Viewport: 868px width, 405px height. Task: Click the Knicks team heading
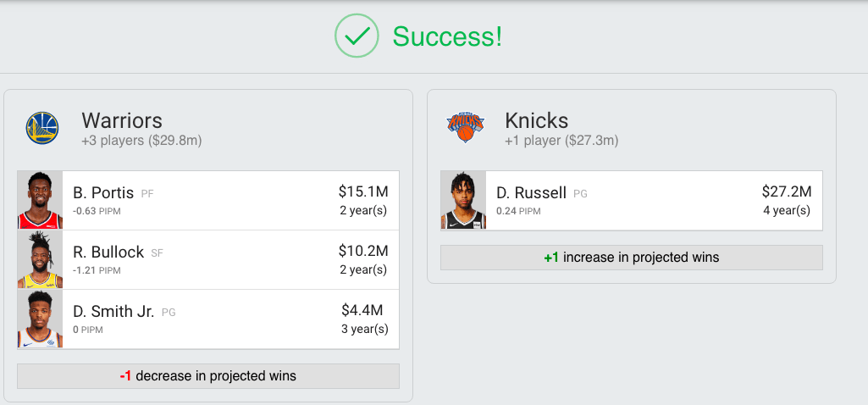(537, 120)
